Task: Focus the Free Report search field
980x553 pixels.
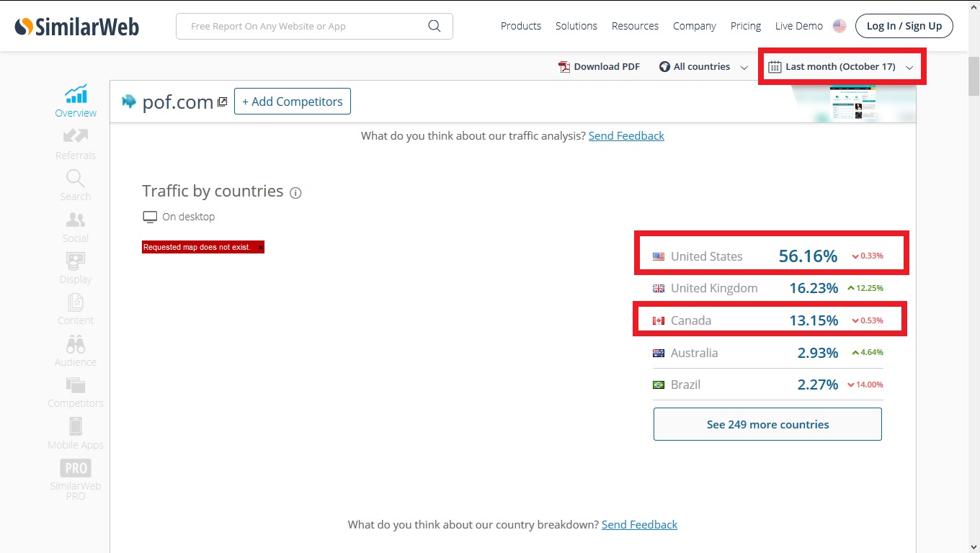Action: (x=314, y=26)
